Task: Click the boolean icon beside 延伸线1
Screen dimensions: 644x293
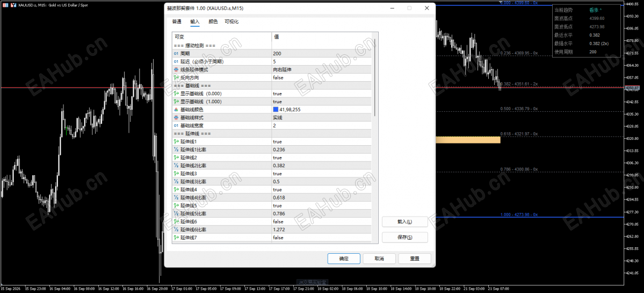Action: (x=176, y=142)
